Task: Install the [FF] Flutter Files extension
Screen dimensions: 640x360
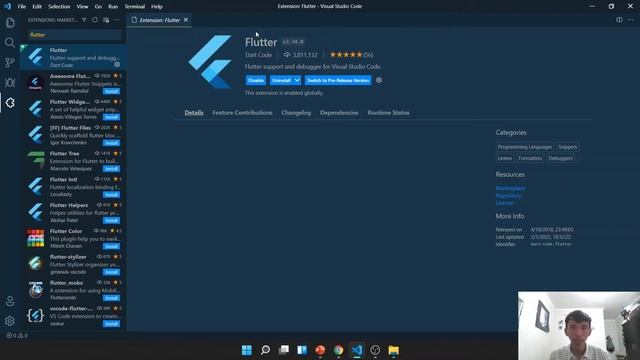Action: [x=111, y=143]
